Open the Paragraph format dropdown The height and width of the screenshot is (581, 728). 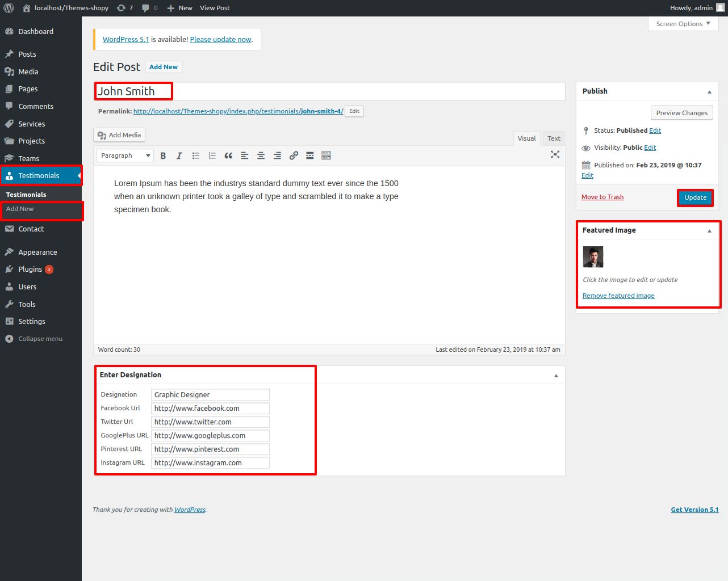(x=124, y=155)
